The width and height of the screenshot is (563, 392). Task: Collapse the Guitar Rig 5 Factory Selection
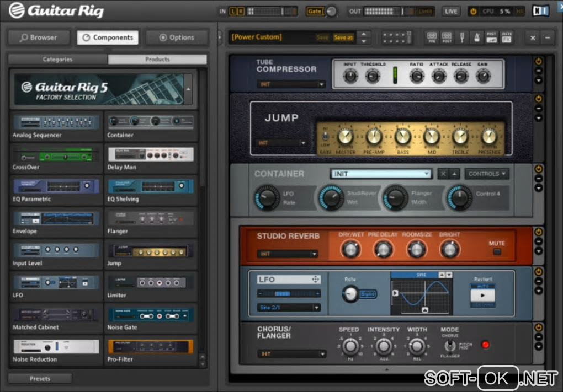(188, 89)
